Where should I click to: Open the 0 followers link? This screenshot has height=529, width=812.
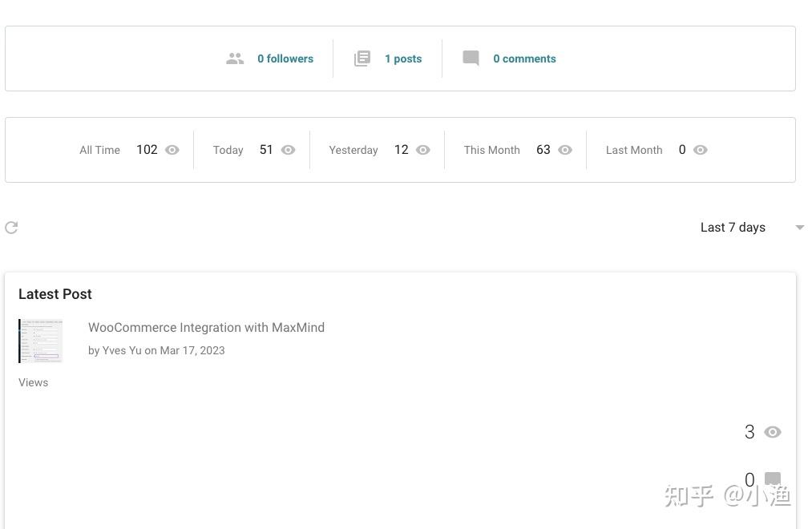pyautogui.click(x=285, y=59)
